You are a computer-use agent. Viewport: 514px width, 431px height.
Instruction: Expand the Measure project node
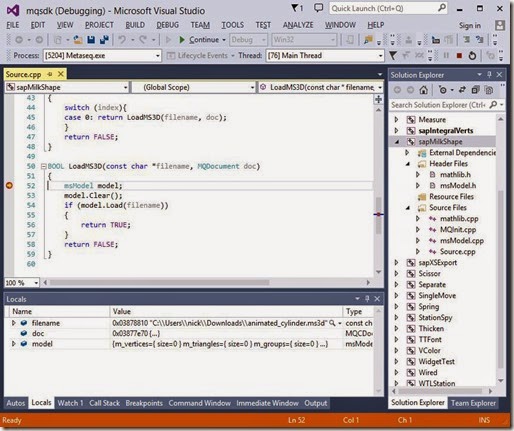click(x=397, y=119)
